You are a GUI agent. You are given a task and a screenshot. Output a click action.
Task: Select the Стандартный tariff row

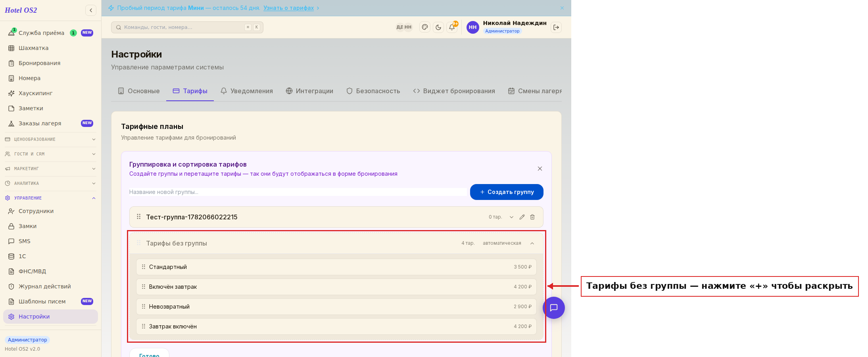pyautogui.click(x=336, y=267)
